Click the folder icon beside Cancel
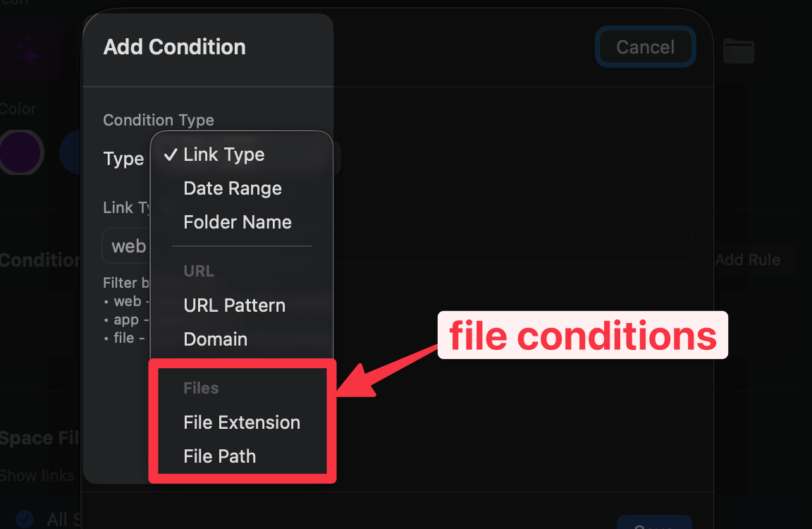The width and height of the screenshot is (812, 529). coord(738,51)
